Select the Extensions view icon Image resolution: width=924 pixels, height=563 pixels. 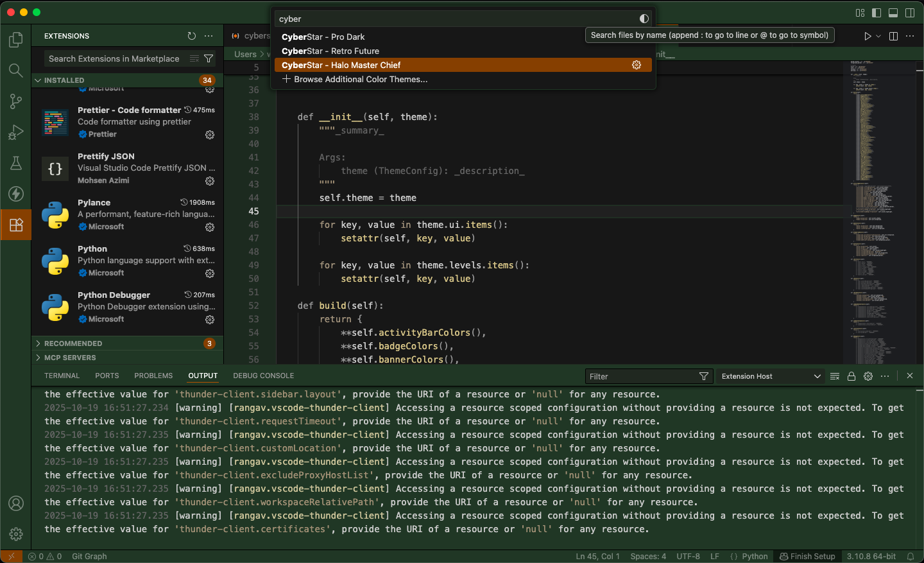click(x=15, y=225)
